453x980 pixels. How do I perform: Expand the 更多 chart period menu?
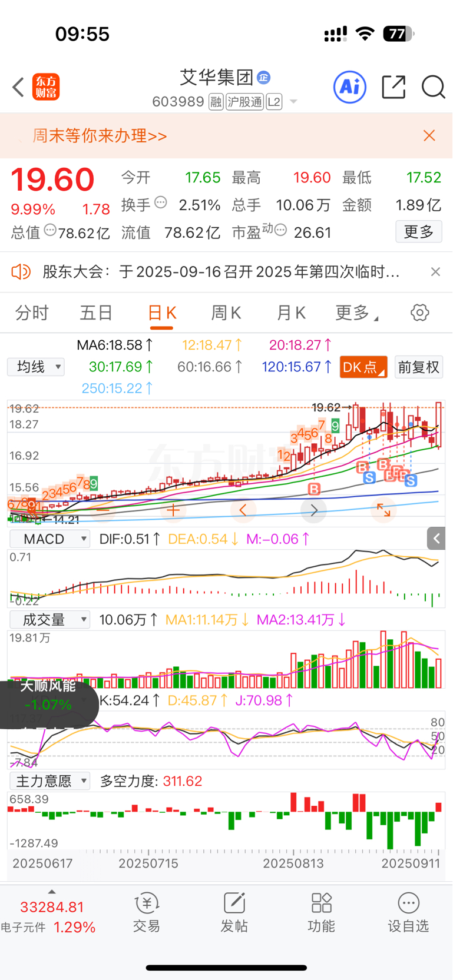point(356,313)
